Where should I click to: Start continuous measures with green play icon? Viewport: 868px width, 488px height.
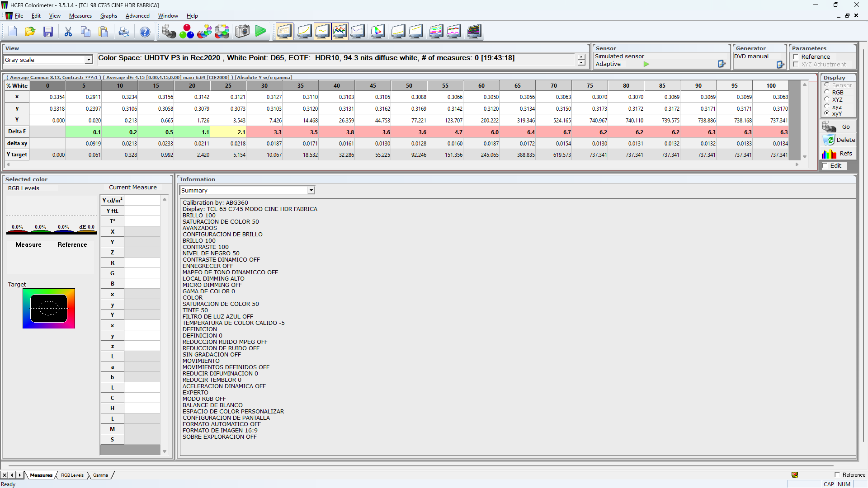(x=260, y=32)
